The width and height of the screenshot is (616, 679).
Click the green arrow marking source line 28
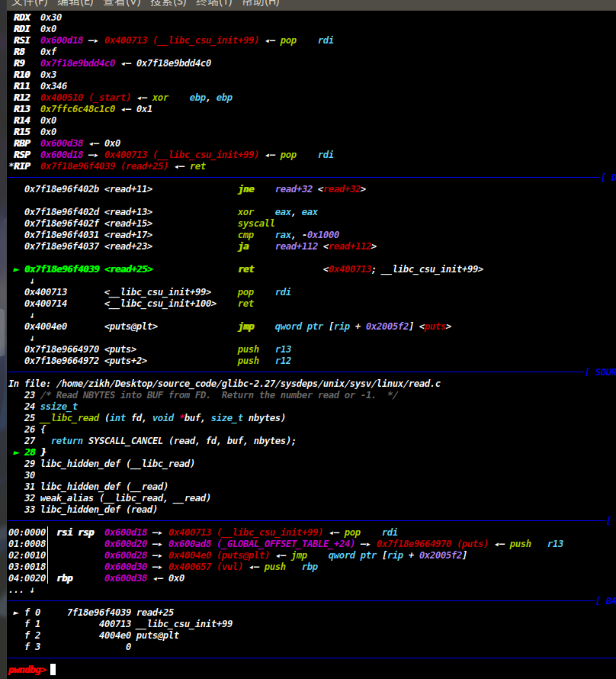click(16, 452)
